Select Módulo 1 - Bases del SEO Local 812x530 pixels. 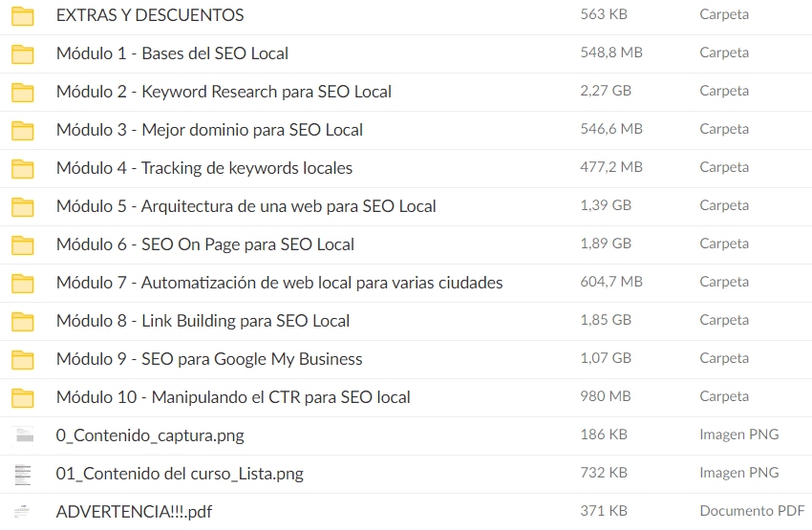(172, 53)
